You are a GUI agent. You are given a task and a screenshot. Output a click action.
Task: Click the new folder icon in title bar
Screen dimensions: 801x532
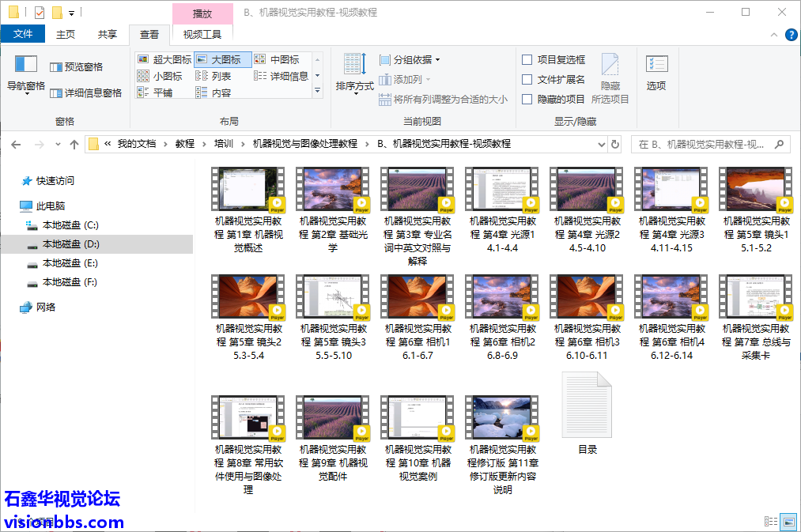(57, 13)
